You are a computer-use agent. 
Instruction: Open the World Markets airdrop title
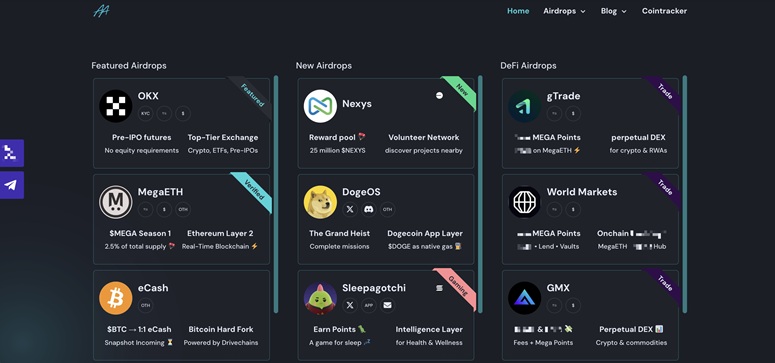(x=582, y=192)
